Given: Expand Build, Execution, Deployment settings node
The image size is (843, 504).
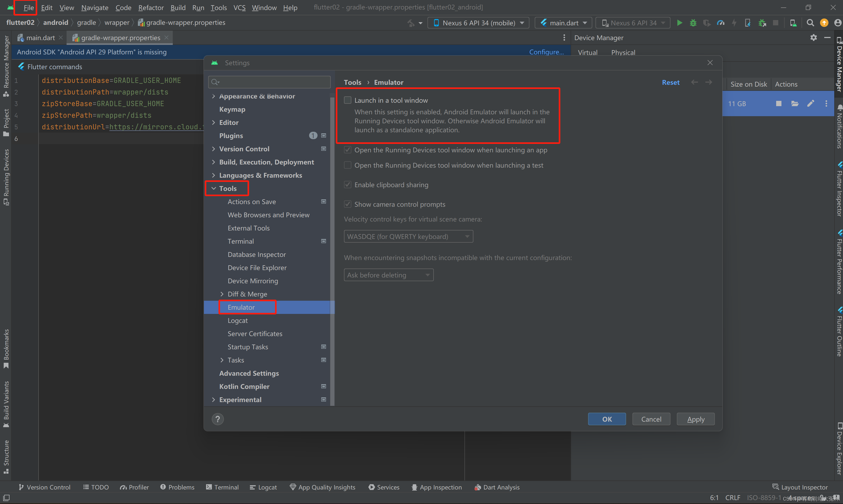Looking at the screenshot, I should coord(213,162).
